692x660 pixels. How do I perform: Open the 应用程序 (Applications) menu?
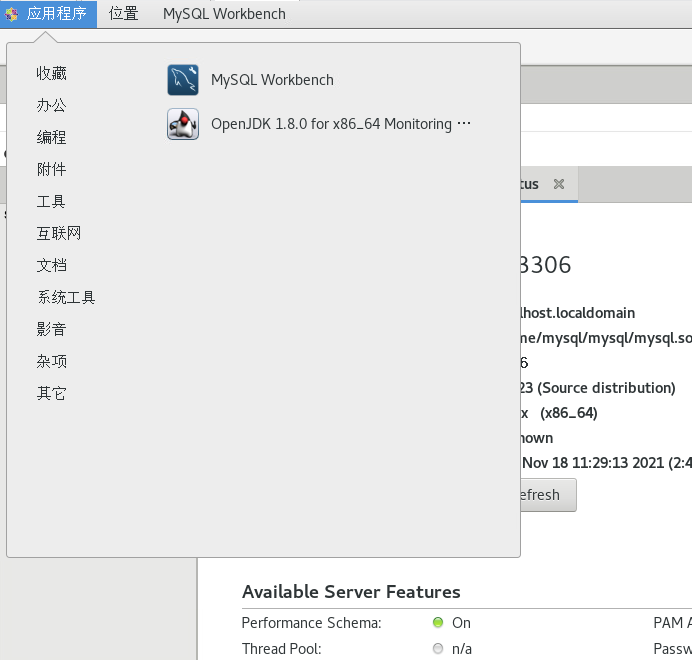point(49,14)
